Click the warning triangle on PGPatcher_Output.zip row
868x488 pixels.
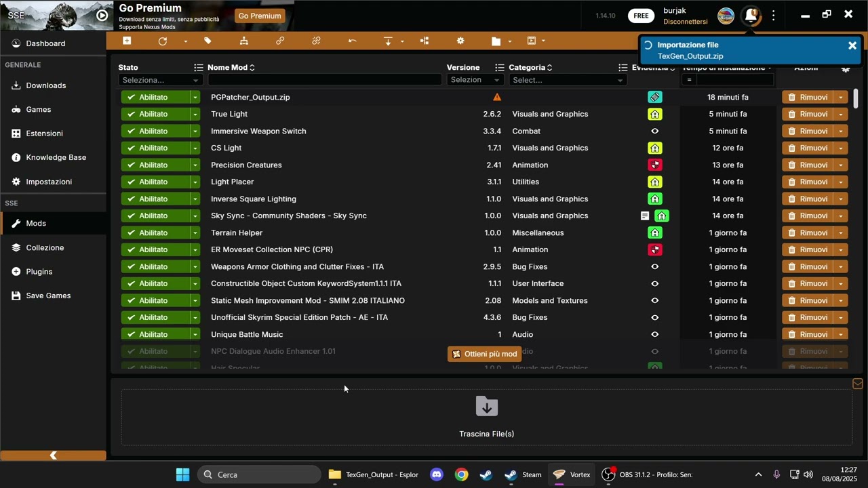point(497,97)
